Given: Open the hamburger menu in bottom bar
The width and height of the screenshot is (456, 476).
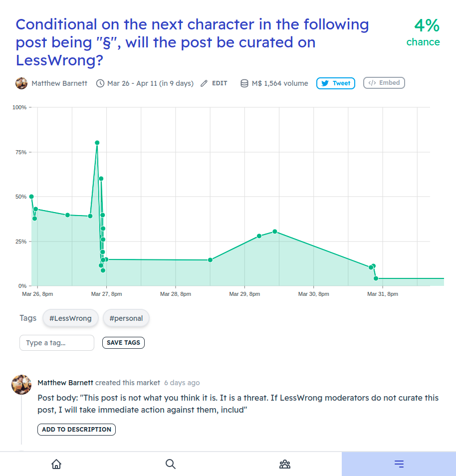Looking at the screenshot, I should tap(399, 464).
